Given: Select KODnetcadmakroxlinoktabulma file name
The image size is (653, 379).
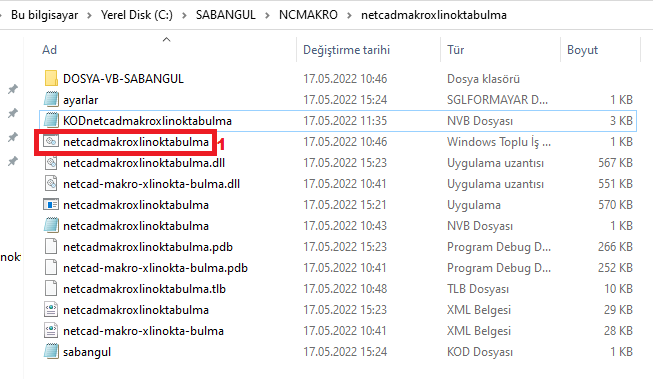Looking at the screenshot, I should (x=147, y=121).
